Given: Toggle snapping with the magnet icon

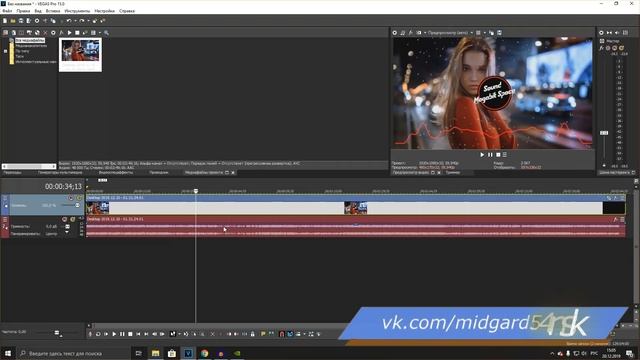Looking at the screenshot, I should pyautogui.click(x=282, y=334).
